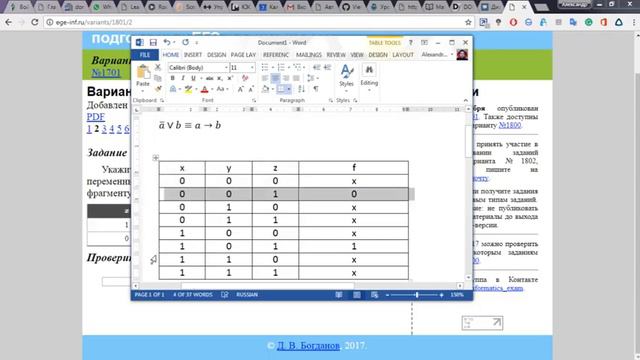Viewport: 640px width, 360px height.
Task: Bookmark this page with the star
Action: (468, 22)
